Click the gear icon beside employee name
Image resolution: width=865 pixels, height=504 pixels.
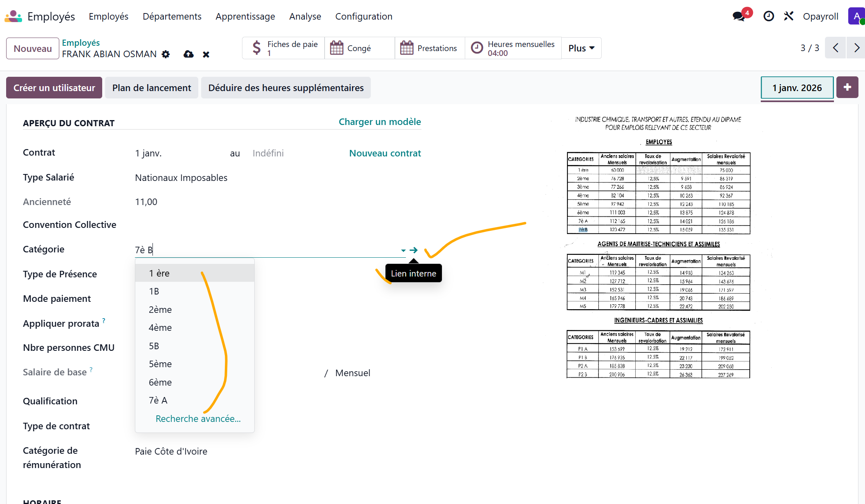166,54
